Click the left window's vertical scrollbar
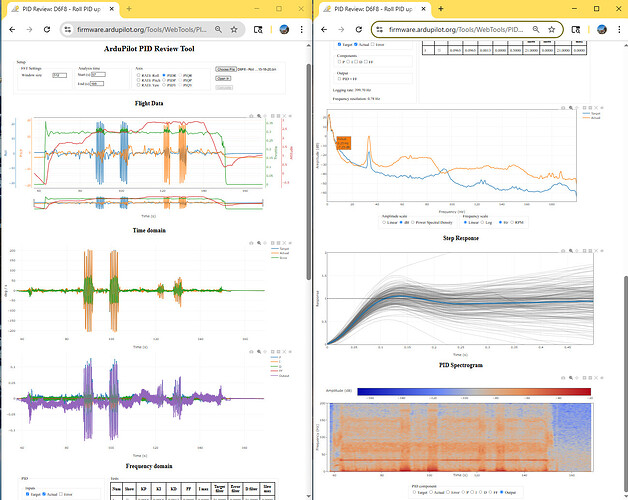Screen dimensions: 628x500 [308, 171]
